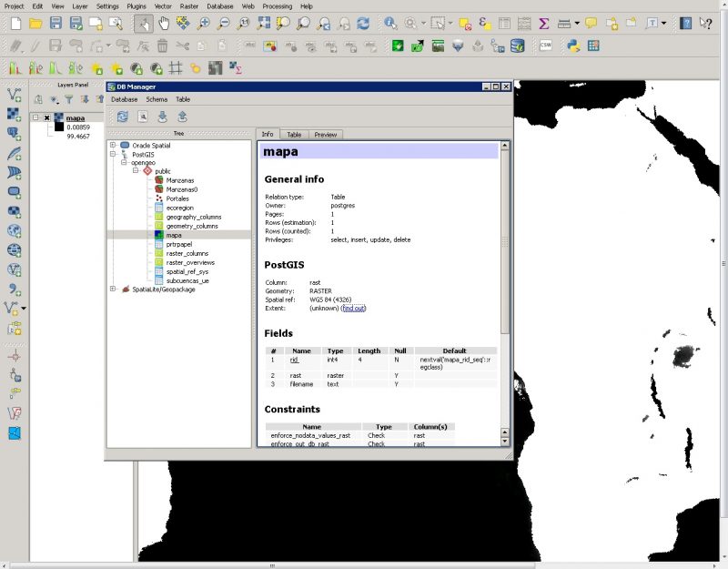Click Add Vector Layer sidebar icon
The width and height of the screenshot is (728, 569).
pos(15,95)
